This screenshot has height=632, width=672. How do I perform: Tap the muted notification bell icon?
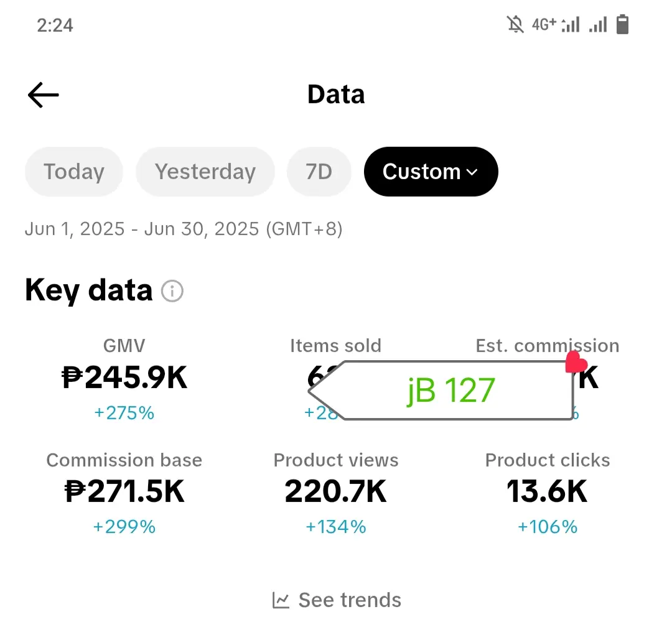coord(515,24)
